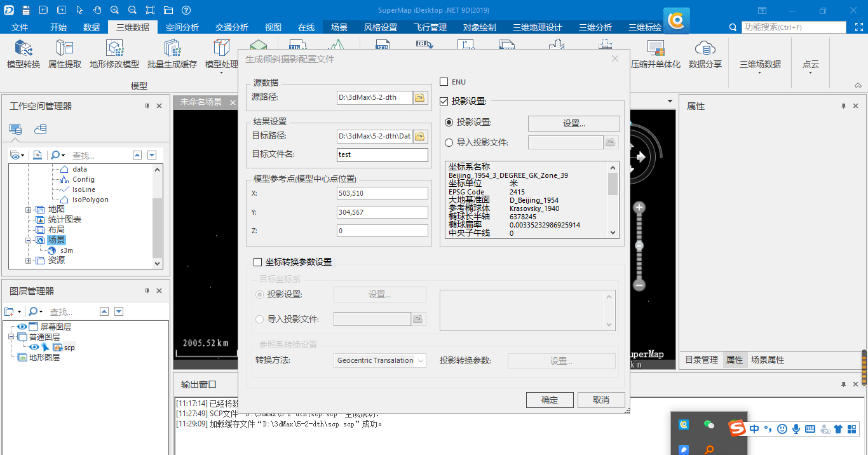The width and height of the screenshot is (868, 455).
Task: Enable the 坐标转换参数设置 checkbox
Action: click(257, 262)
